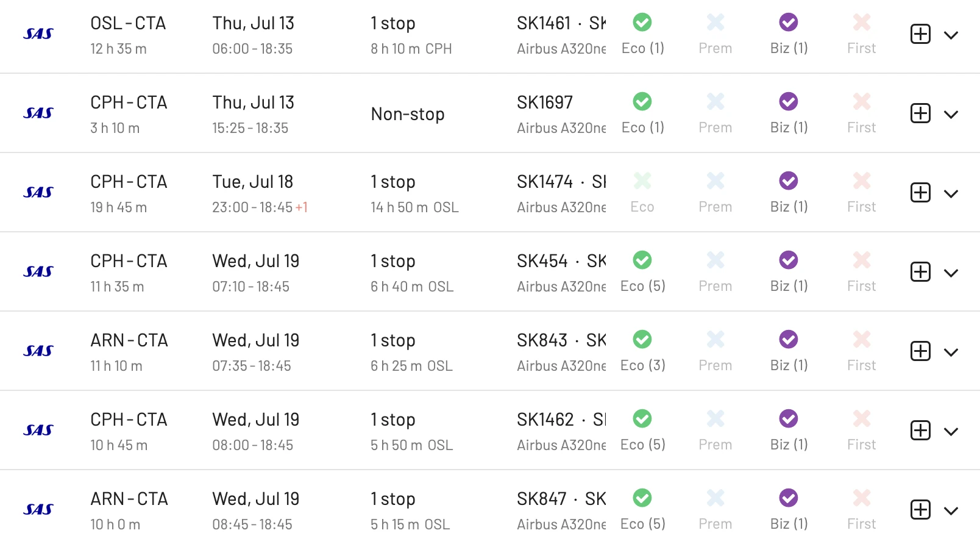Click the plus icon for SK1474 Jul 18 flight

920,193
